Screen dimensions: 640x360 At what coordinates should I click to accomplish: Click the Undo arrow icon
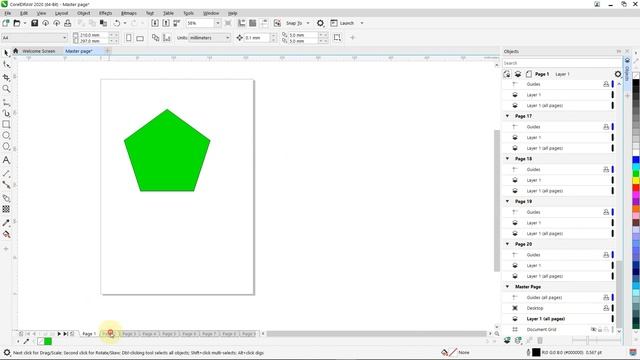117,23
